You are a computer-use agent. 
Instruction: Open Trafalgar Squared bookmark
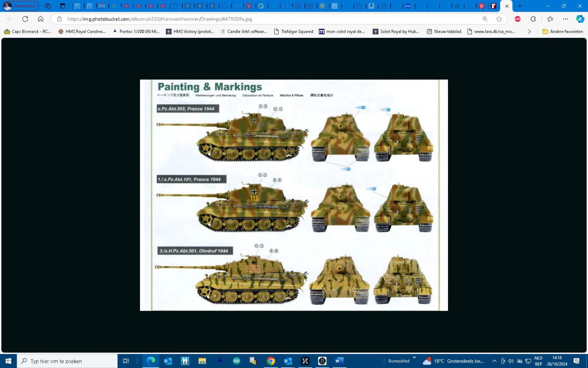pos(293,32)
